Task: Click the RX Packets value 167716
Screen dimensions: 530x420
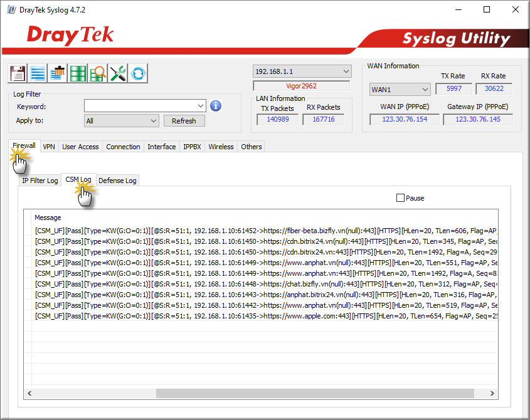Action: click(x=324, y=119)
